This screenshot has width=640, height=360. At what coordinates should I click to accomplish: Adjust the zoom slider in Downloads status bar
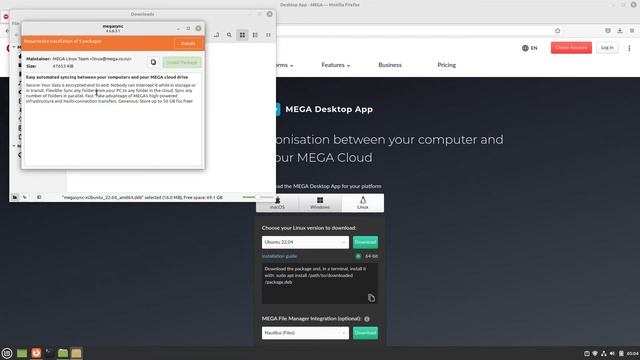tap(258, 197)
